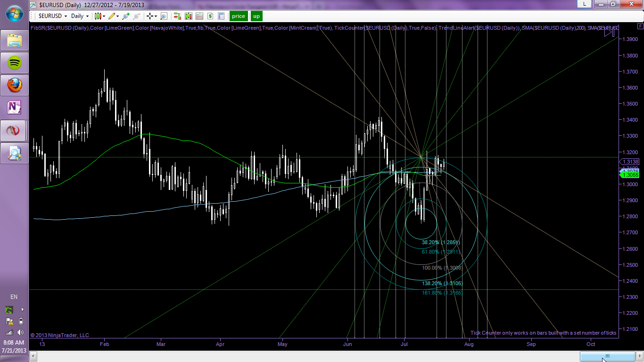Open Spotify from the taskbar
Image resolution: width=644 pixels, height=362 pixels.
[15, 62]
